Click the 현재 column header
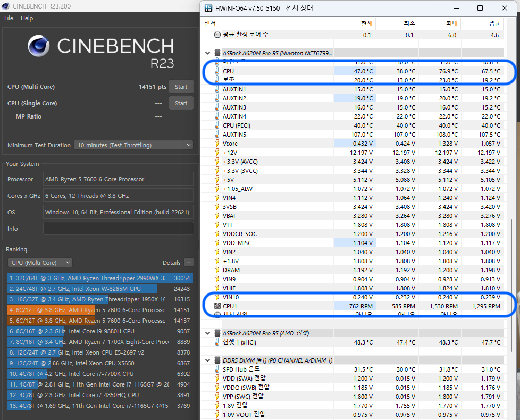The height and width of the screenshot is (420, 520). (x=354, y=23)
